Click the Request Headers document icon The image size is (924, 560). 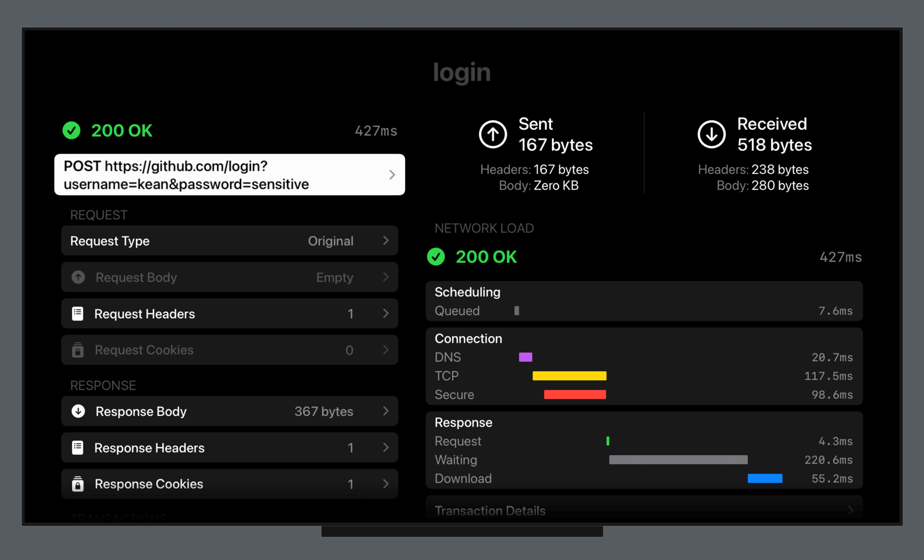pyautogui.click(x=78, y=313)
